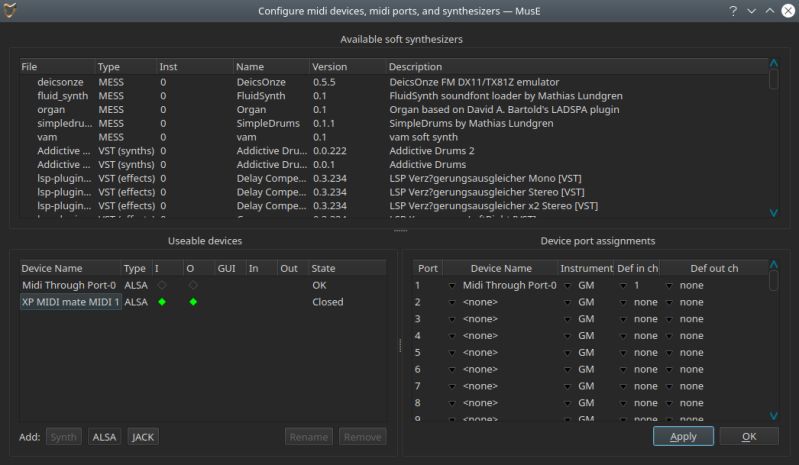Click scroll-down arrow of port assignments list

pos(774,416)
